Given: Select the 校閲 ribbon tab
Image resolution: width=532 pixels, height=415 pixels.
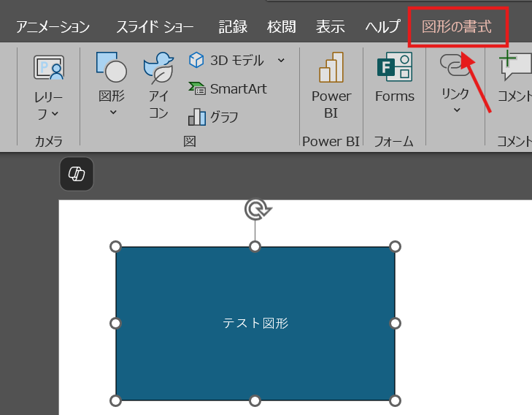Looking at the screenshot, I should [x=281, y=27].
